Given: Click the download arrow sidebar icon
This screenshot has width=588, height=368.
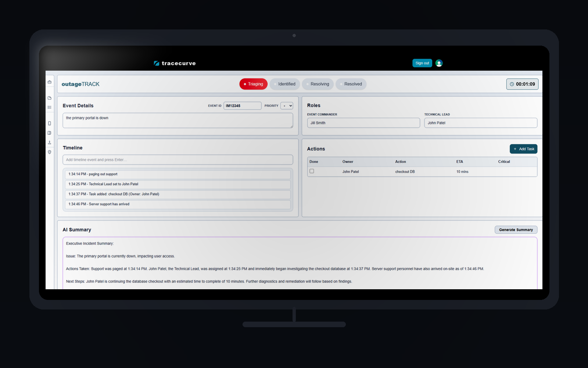Looking at the screenshot, I should (x=50, y=142).
